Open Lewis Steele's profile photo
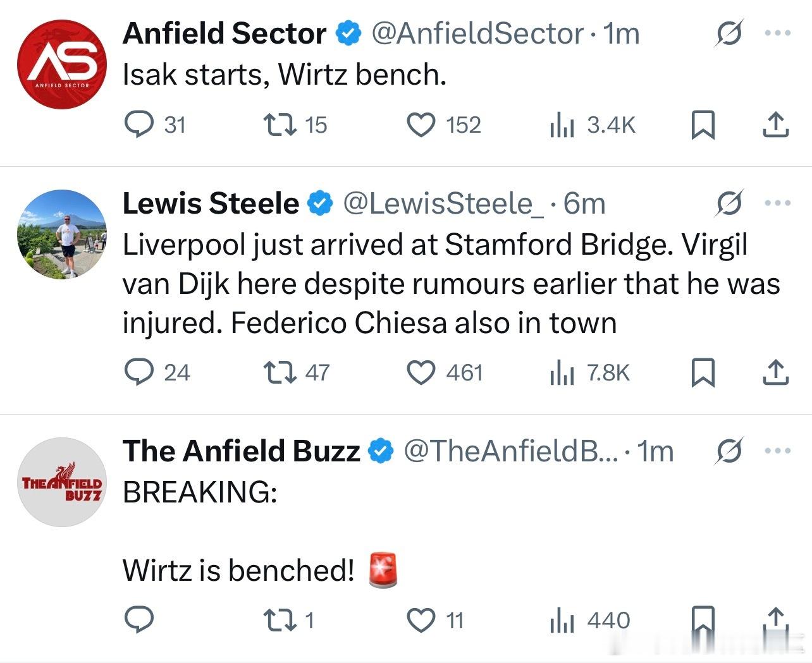Viewport: 812px width, 663px height. pos(62,234)
